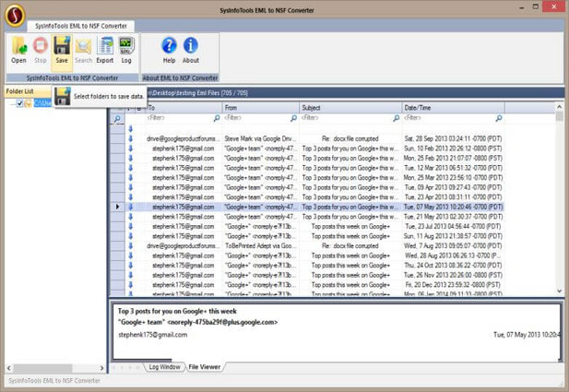Screen dimensions: 569x392
Task: Click the Export toolbar icon
Action: tap(105, 51)
